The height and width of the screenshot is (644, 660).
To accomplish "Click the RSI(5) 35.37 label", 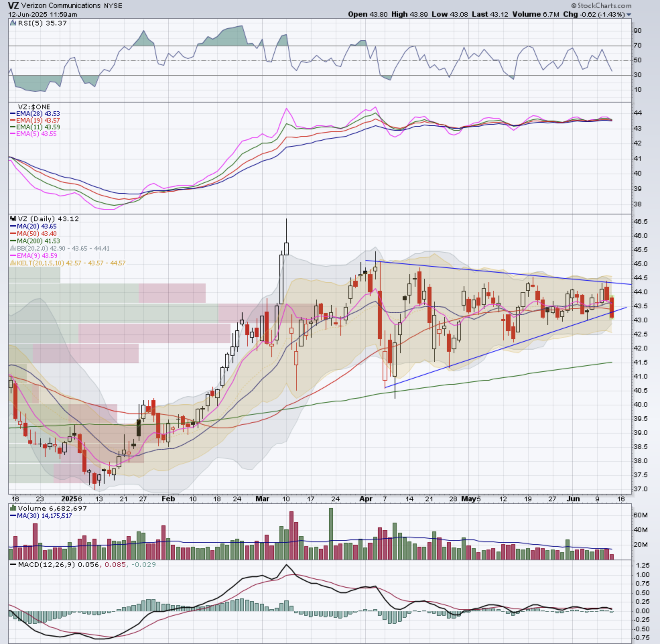I will pos(42,23).
